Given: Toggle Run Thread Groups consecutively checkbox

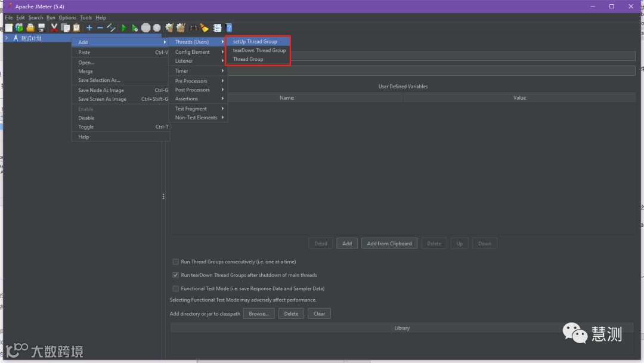Looking at the screenshot, I should [x=175, y=262].
